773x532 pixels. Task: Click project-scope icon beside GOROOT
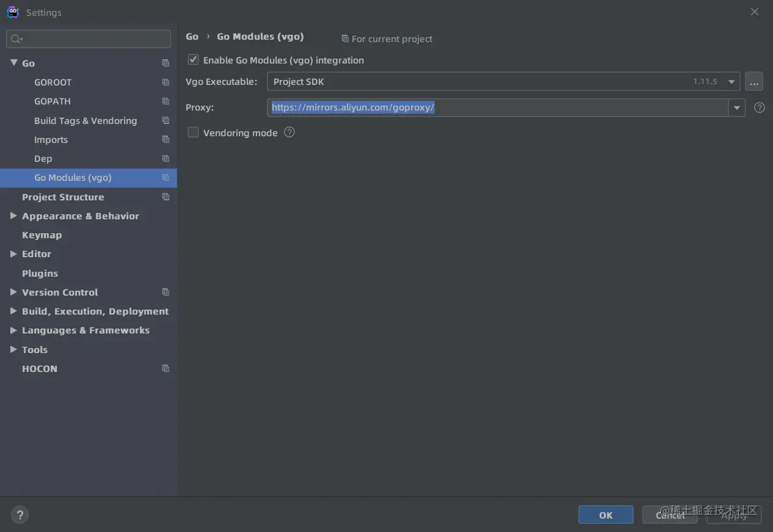(165, 82)
